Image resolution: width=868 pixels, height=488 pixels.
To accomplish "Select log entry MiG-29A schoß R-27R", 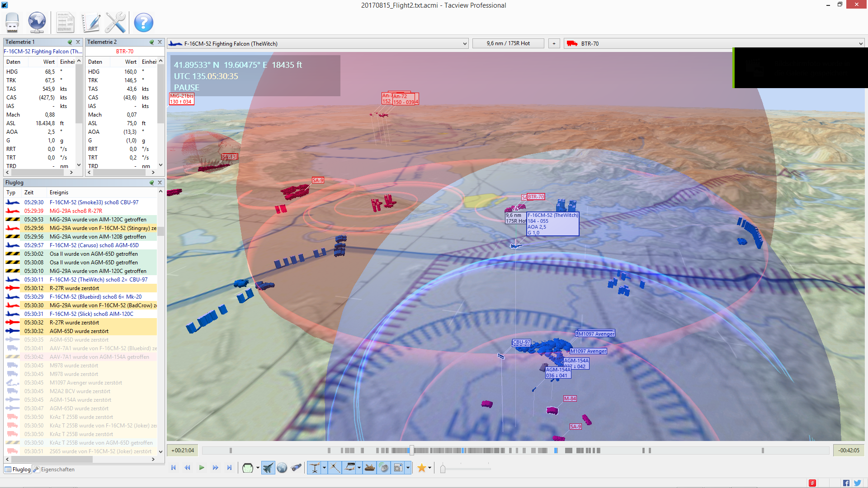I will (x=80, y=211).
